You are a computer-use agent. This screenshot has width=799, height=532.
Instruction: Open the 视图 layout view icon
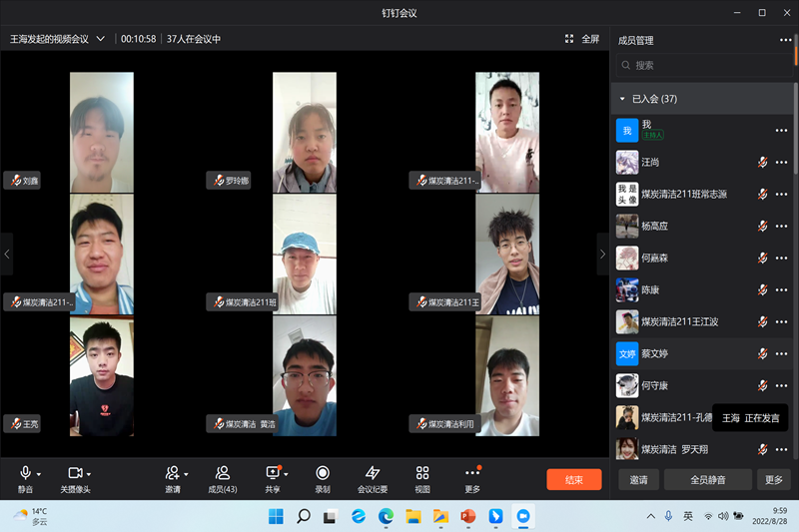pyautogui.click(x=422, y=473)
